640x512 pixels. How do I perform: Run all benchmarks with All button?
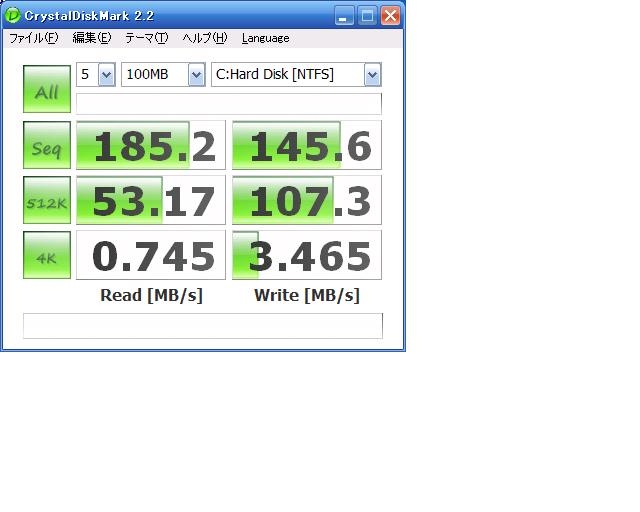point(47,89)
